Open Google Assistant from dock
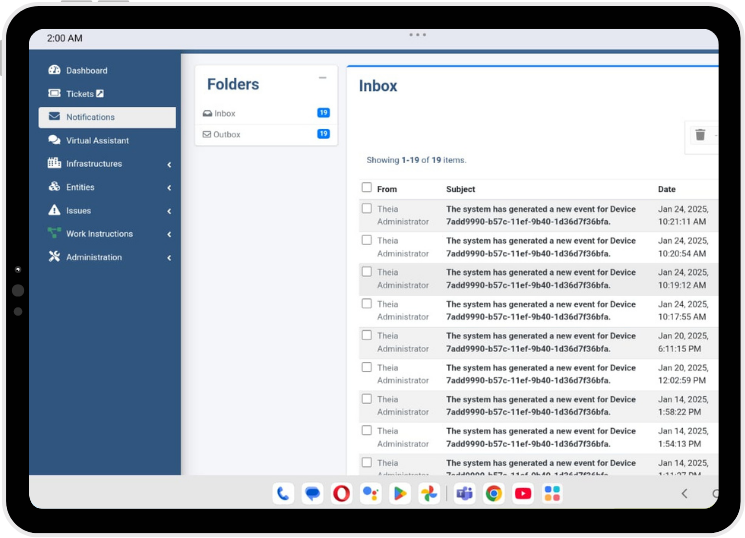 (371, 494)
